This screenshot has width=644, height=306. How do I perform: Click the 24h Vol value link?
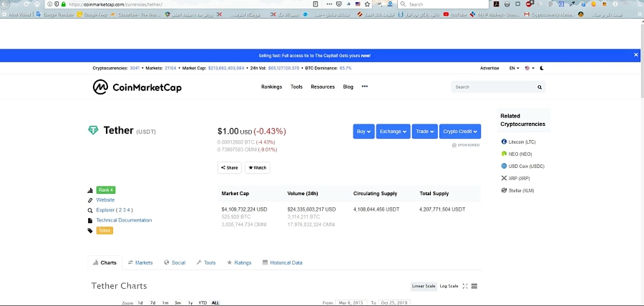click(284, 68)
